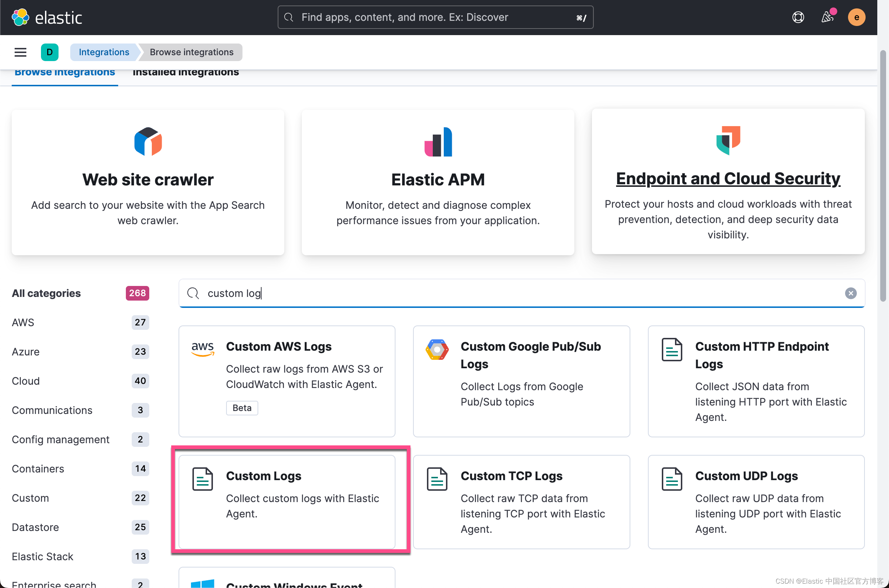This screenshot has height=588, width=889.
Task: Filter by Azure category
Action: pyautogui.click(x=80, y=352)
